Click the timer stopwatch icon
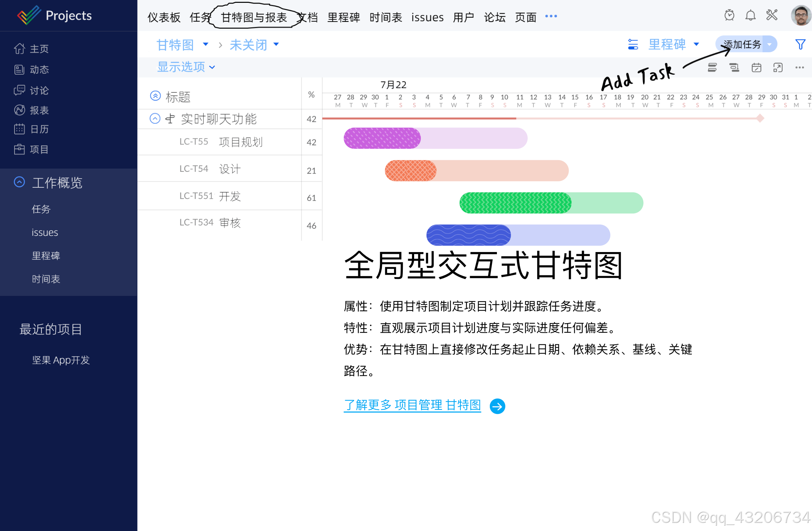Viewport: 812px width, 531px height. 729,16
